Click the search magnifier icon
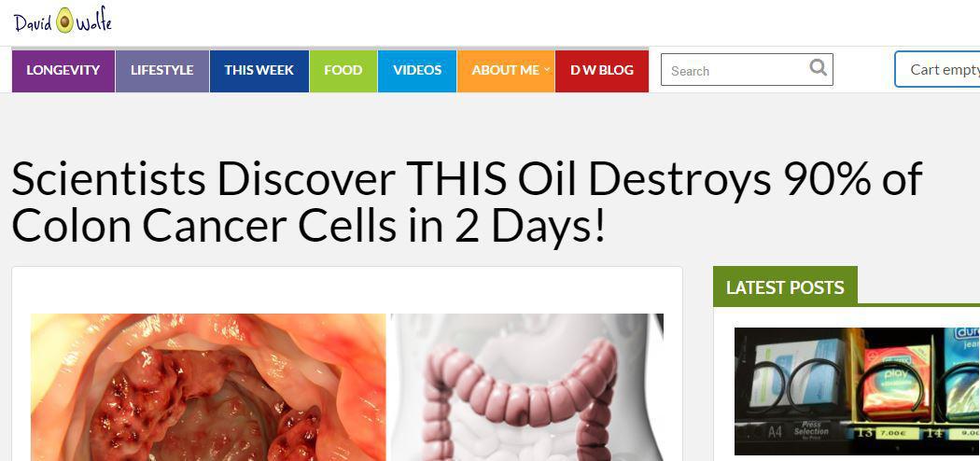980x461 pixels. pos(819,67)
